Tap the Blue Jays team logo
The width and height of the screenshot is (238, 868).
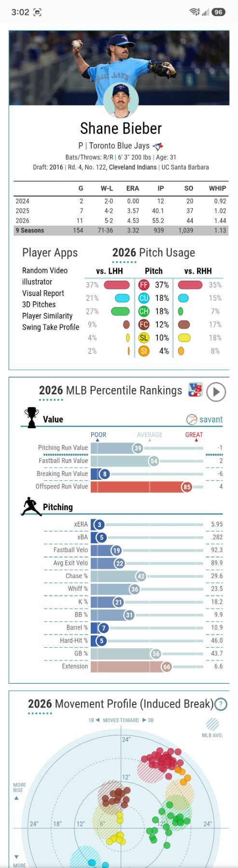tap(157, 146)
